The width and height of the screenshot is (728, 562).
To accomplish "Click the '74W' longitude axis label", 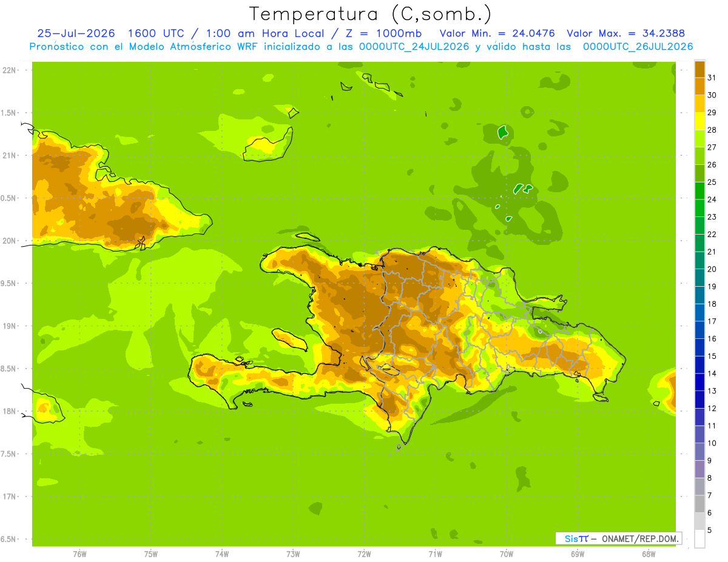I will 222,554.
